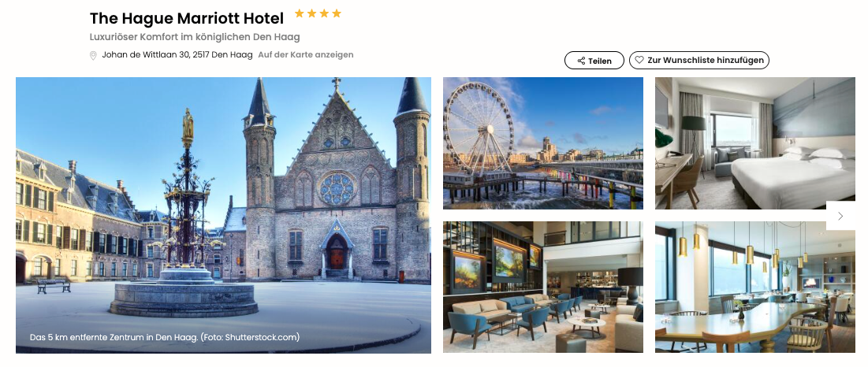
Task: Open the restaurant photo with gold lamps
Action: [x=755, y=287]
